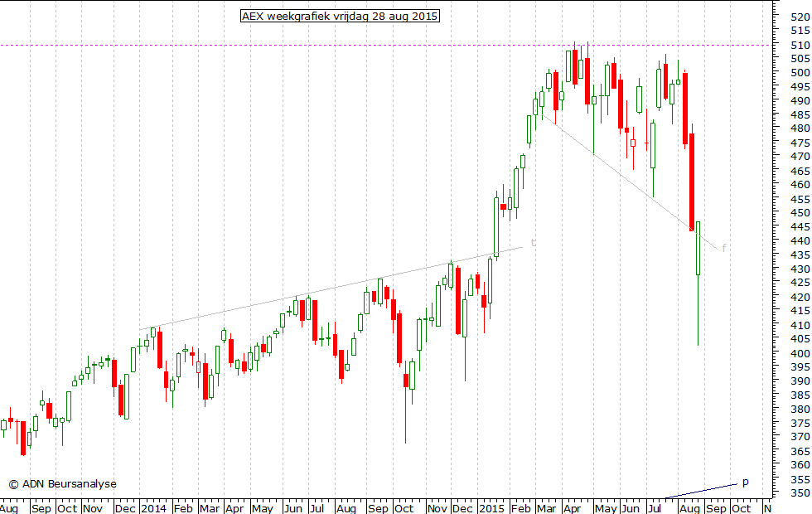Select the blue trendline label 'p'
Screen dimensions: 812x514
745,482
